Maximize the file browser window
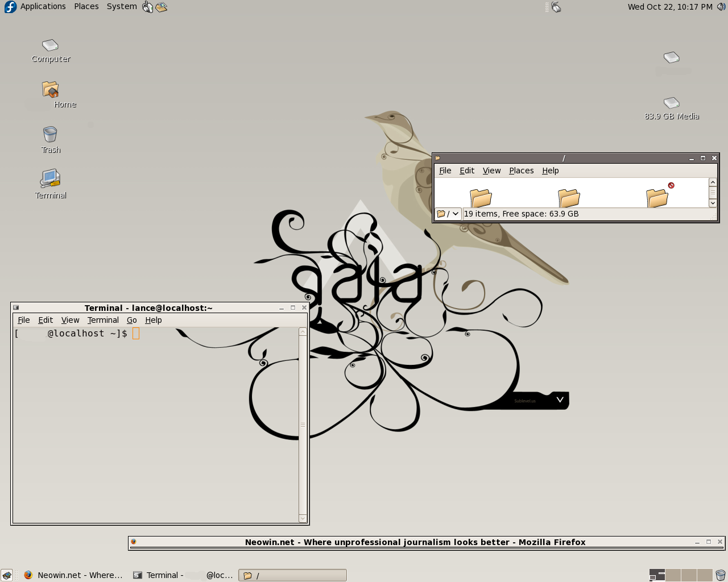Viewport: 728px width, 582px height. [x=703, y=158]
